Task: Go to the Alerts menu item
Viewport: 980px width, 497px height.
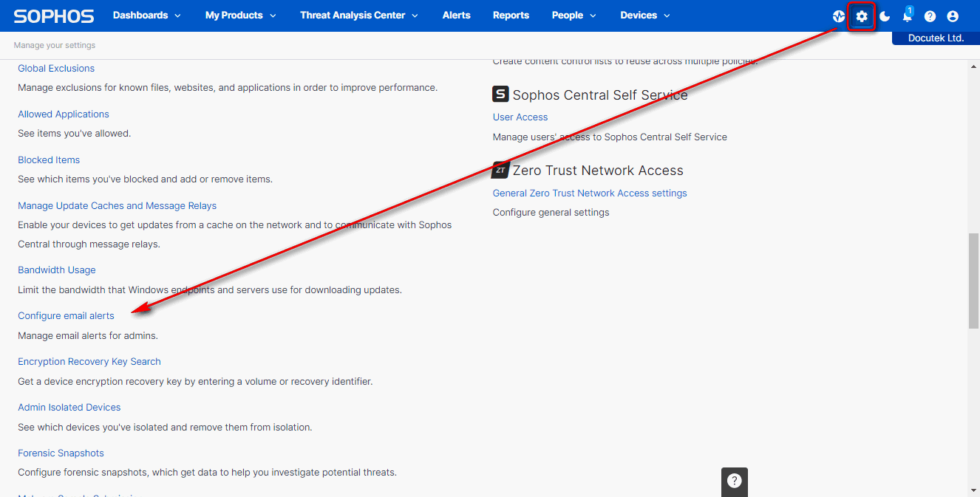Action: point(457,16)
